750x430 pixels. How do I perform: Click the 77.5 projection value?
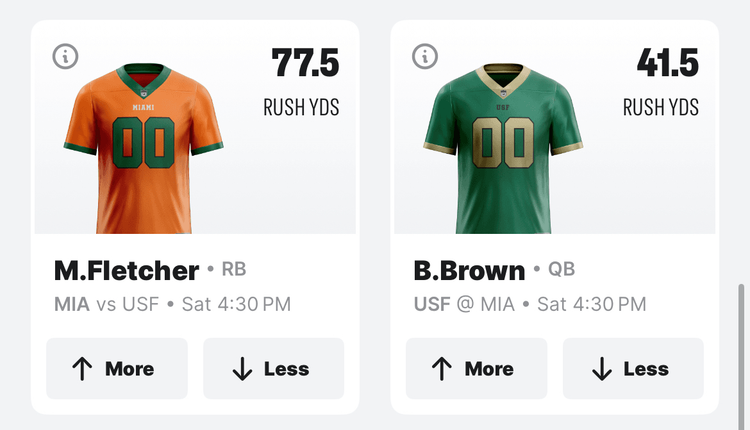pyautogui.click(x=305, y=63)
